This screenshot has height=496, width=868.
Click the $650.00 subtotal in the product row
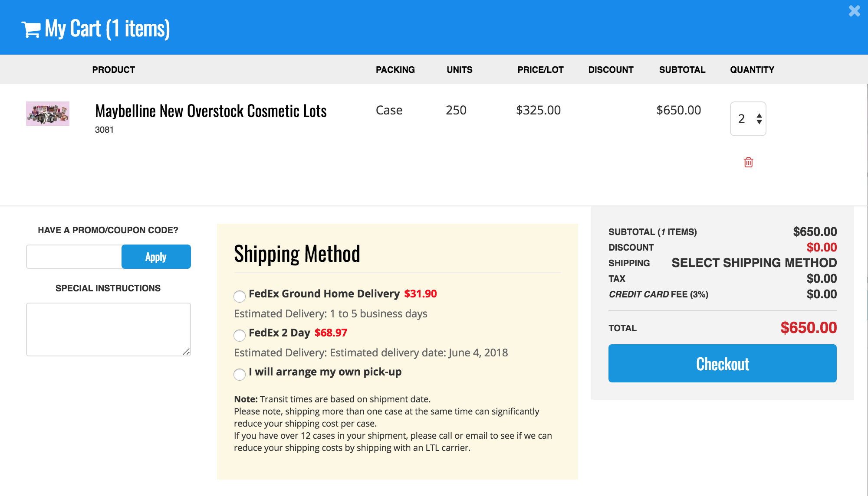click(x=679, y=110)
